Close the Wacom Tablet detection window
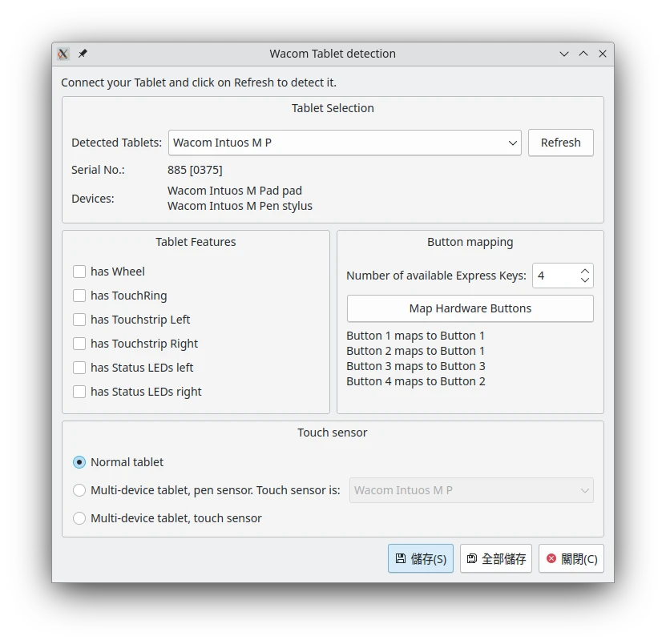Image resolution: width=666 pixels, height=644 pixels. tap(603, 54)
